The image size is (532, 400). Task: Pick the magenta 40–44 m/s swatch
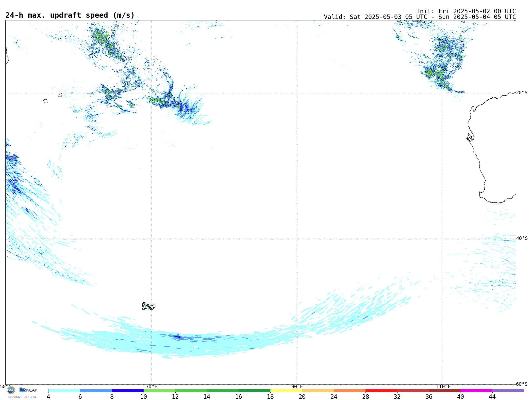pos(477,391)
